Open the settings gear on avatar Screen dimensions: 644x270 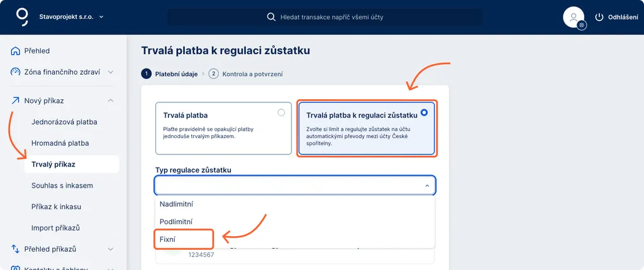click(582, 25)
